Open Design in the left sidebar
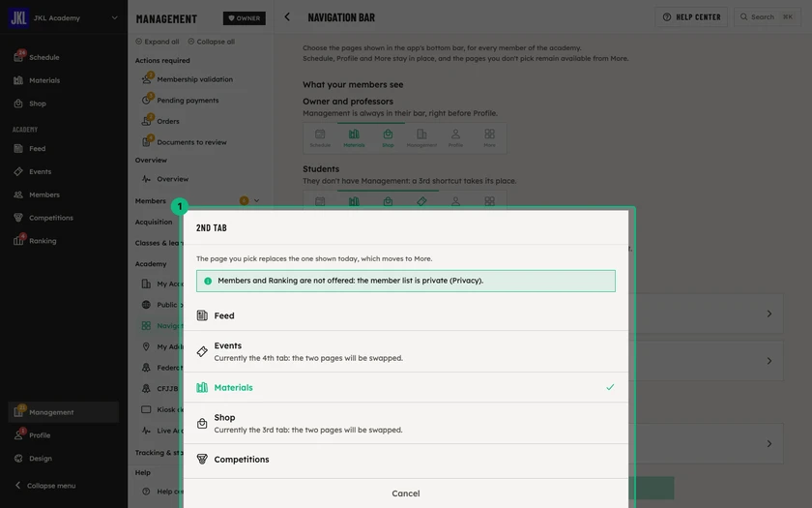812x508 pixels. click(x=63, y=459)
